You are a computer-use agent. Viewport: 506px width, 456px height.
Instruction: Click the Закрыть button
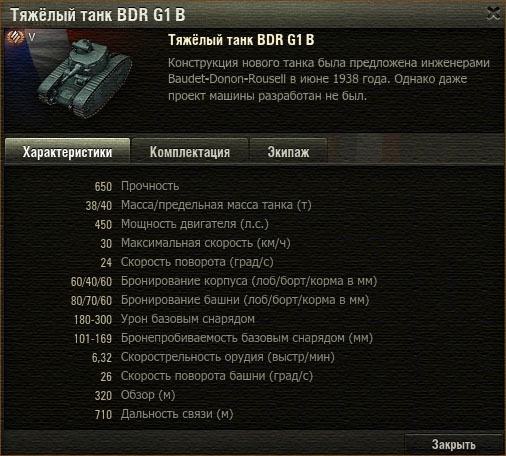point(453,444)
